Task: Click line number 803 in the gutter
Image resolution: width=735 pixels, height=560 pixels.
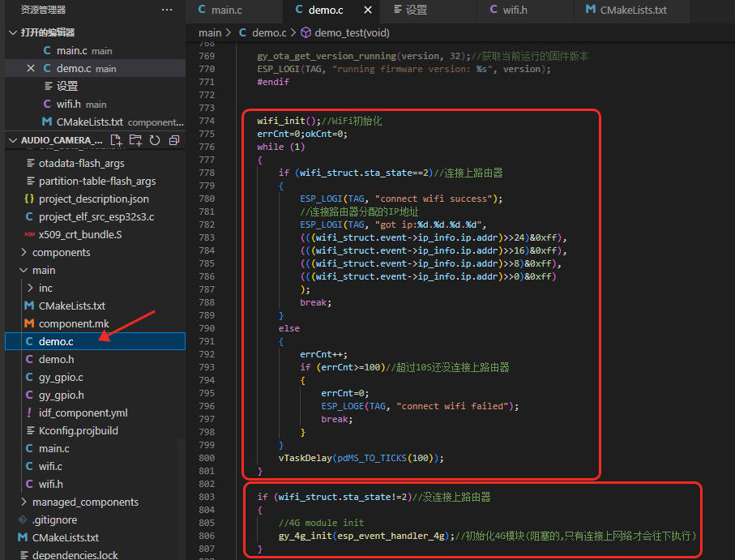Action: tap(207, 497)
